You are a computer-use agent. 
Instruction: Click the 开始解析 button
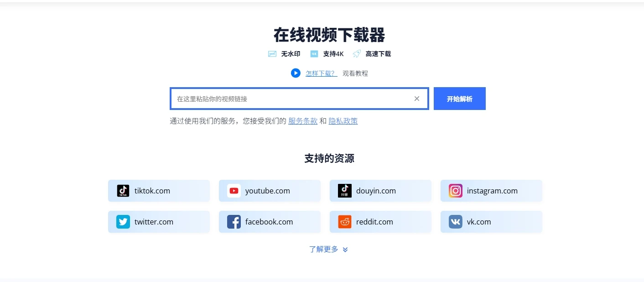coord(460,99)
